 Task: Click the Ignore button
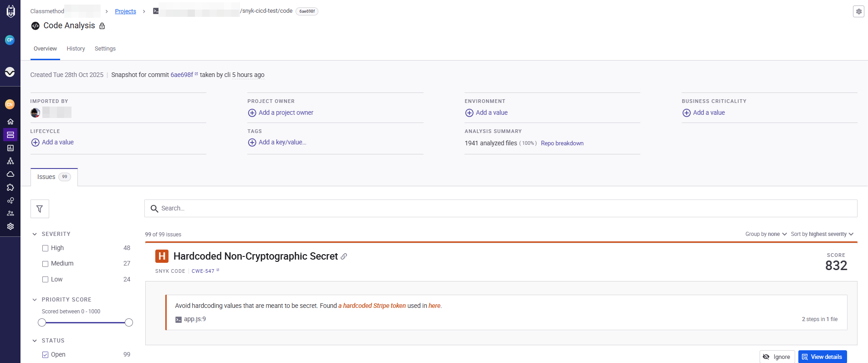tap(777, 357)
